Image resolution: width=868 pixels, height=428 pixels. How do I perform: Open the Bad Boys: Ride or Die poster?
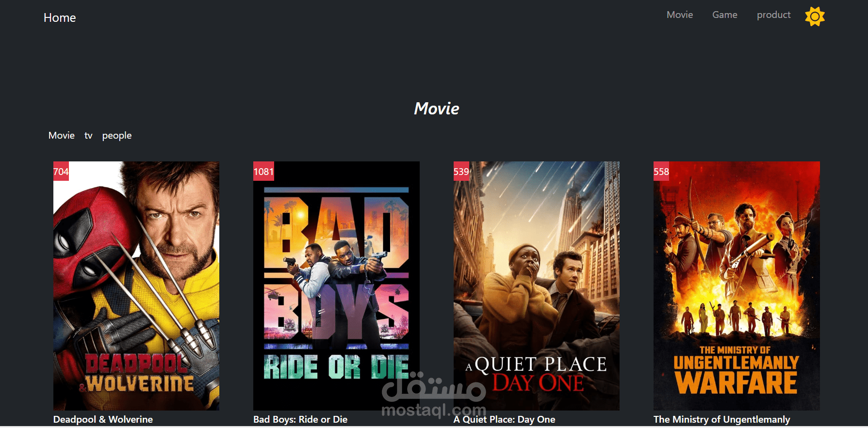pos(336,286)
